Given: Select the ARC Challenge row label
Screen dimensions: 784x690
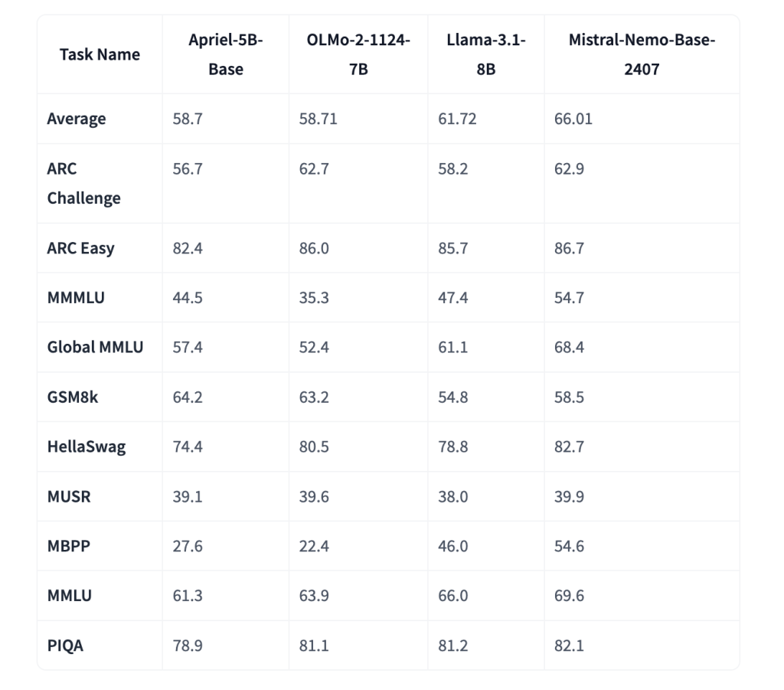Looking at the screenshot, I should click(x=83, y=183).
